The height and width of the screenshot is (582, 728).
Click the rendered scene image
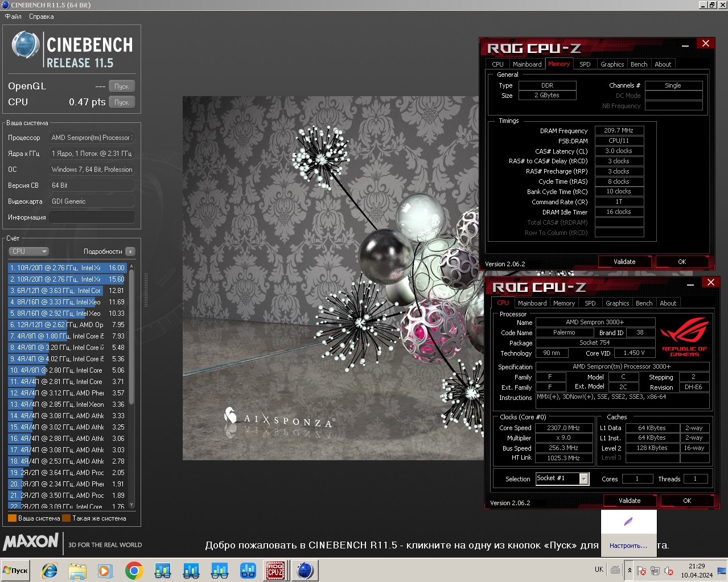333,279
